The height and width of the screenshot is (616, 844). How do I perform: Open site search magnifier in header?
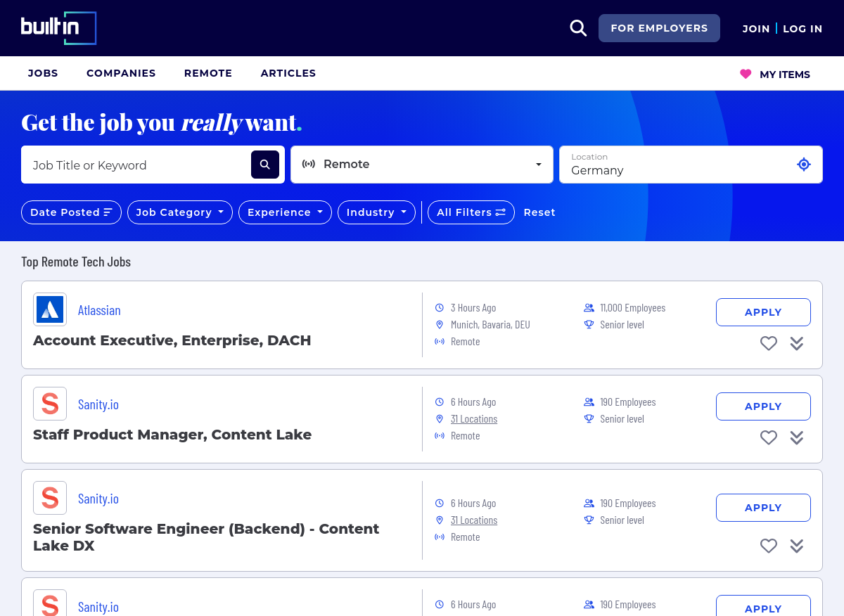(578, 28)
